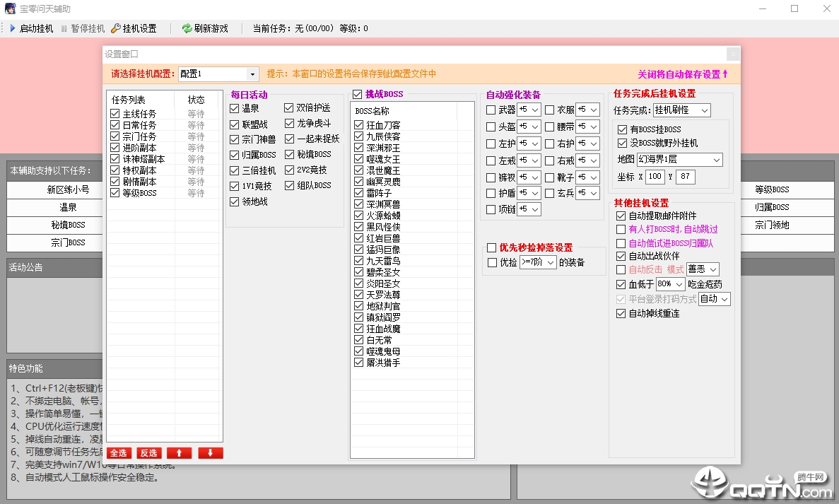Enable 武器 auto-strengthen checkbox
Viewport: 839px width, 504px height.
(x=491, y=110)
